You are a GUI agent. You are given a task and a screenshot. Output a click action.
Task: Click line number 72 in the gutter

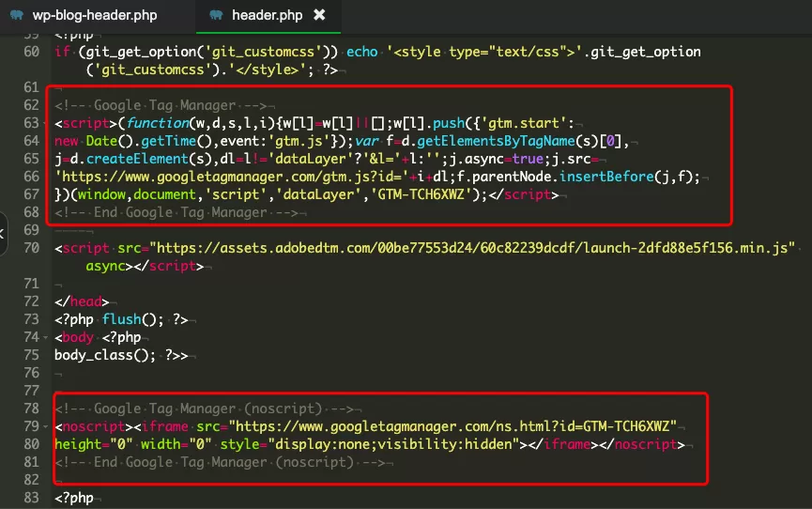click(31, 301)
